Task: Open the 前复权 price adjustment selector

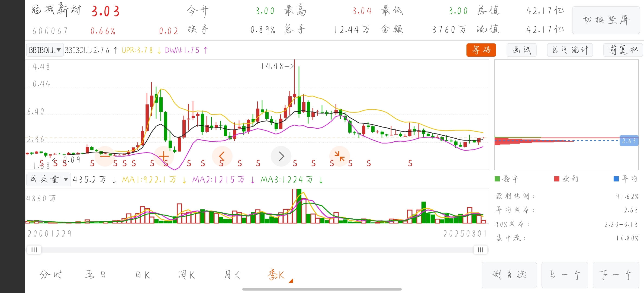Action: [x=623, y=50]
